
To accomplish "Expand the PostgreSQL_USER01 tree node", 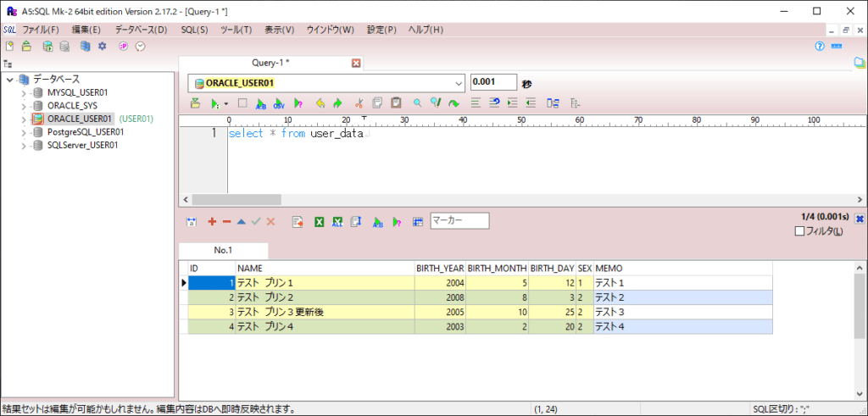I will coord(24,132).
